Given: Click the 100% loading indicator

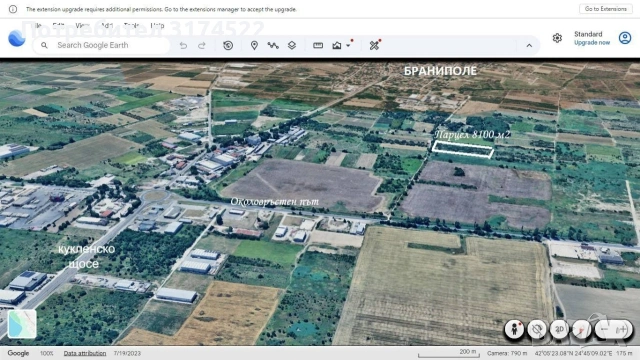Looking at the screenshot, I should click(47, 353).
